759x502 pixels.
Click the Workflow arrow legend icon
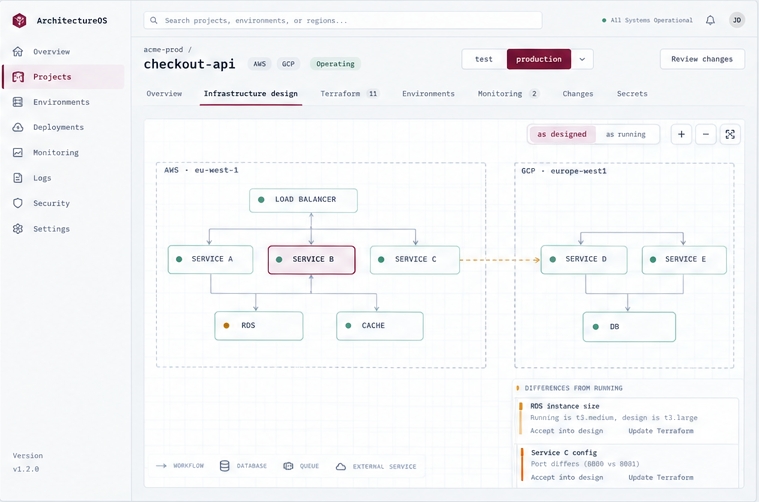pyautogui.click(x=161, y=466)
